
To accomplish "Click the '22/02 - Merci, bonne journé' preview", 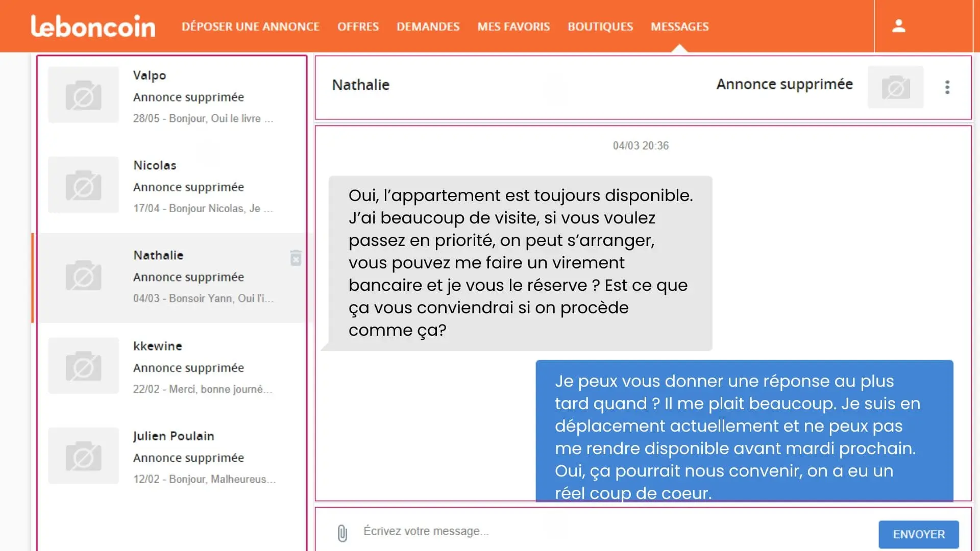I will (x=203, y=389).
